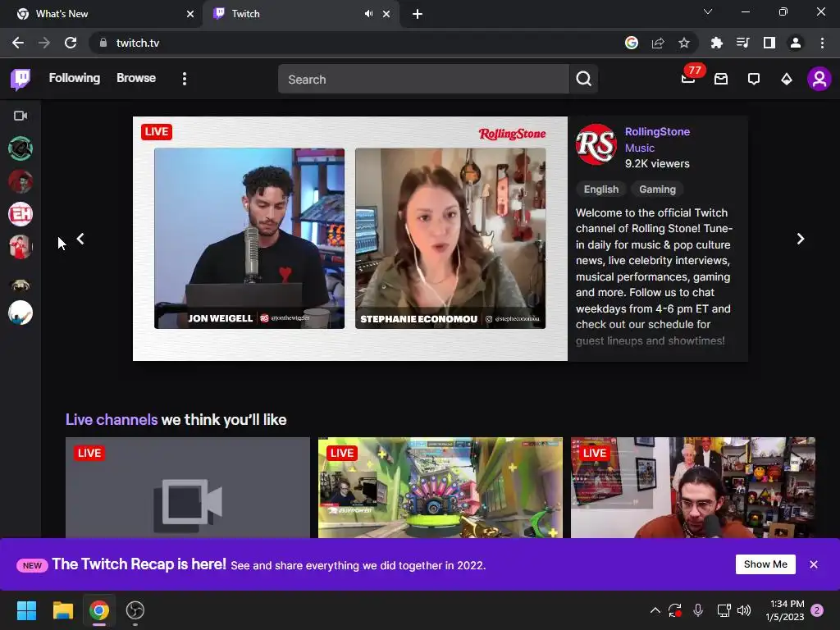
Task: View site info padlock icon
Action: click(103, 43)
